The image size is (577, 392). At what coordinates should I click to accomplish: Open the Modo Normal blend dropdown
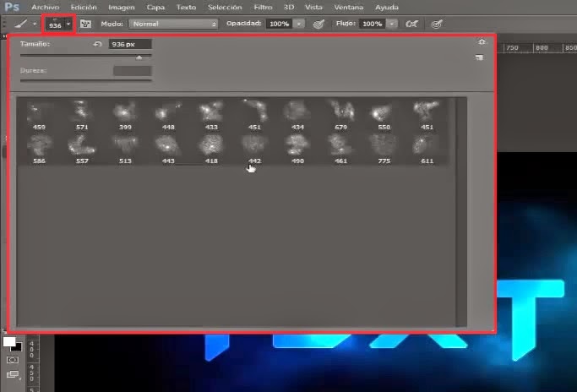pos(173,24)
